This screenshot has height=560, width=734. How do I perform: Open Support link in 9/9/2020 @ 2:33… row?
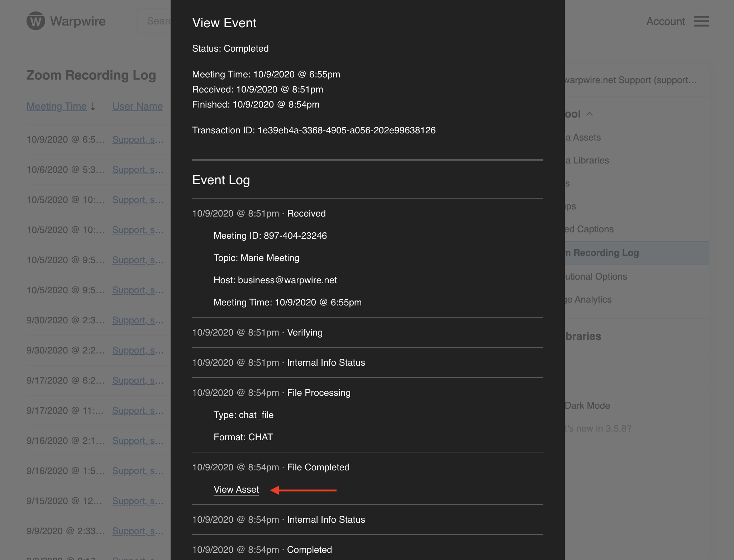coord(138,531)
